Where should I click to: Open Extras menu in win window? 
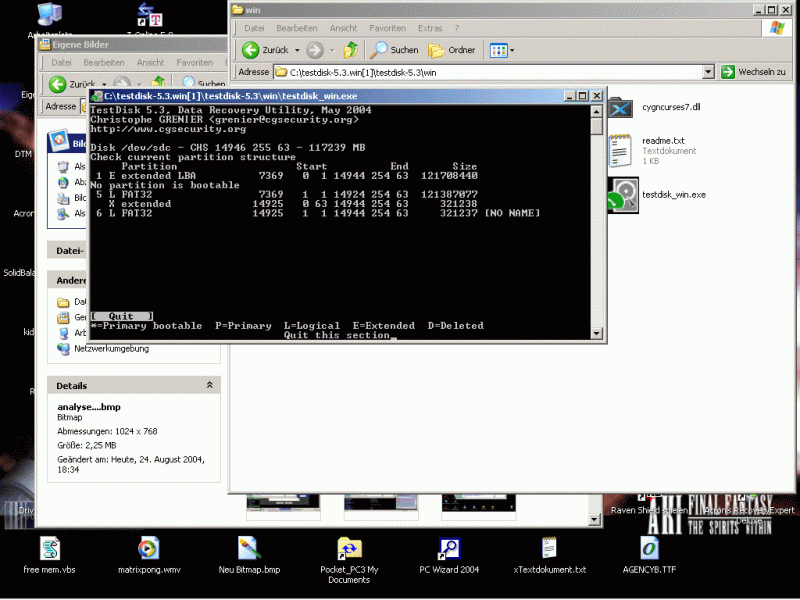pyautogui.click(x=430, y=28)
